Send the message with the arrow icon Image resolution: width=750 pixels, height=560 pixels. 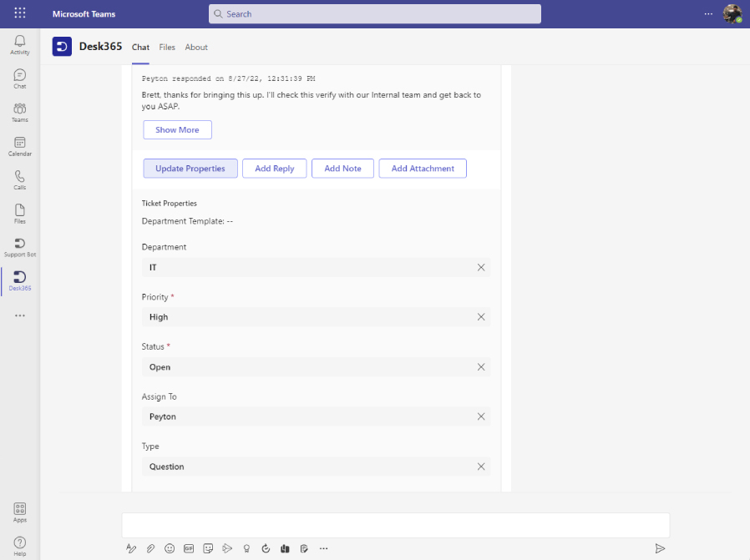(x=660, y=548)
